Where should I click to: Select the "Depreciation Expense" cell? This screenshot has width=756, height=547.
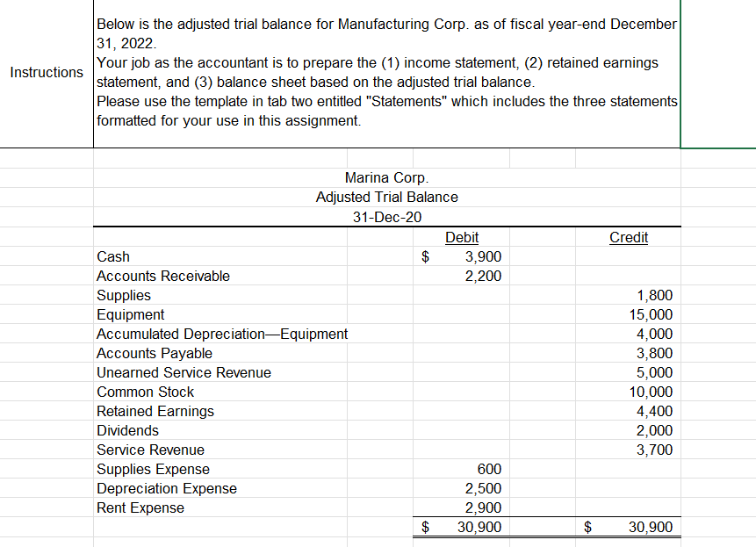click(166, 488)
